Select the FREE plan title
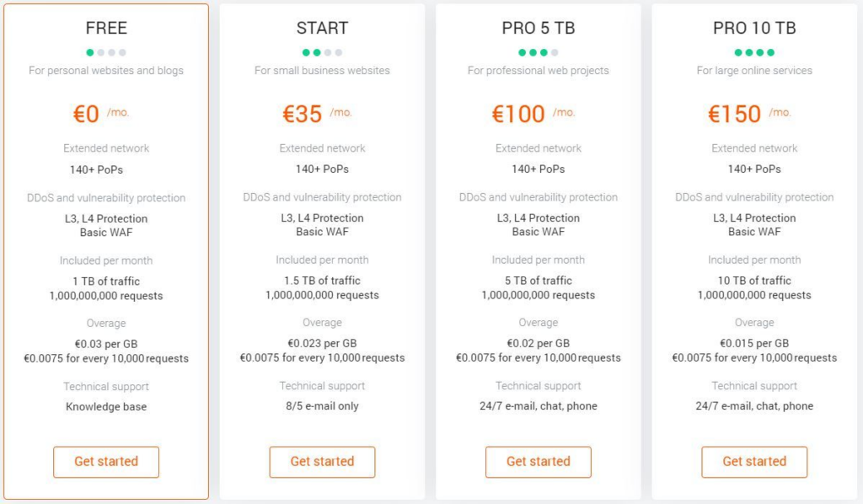Viewport: 863px width, 504px height. click(x=106, y=28)
